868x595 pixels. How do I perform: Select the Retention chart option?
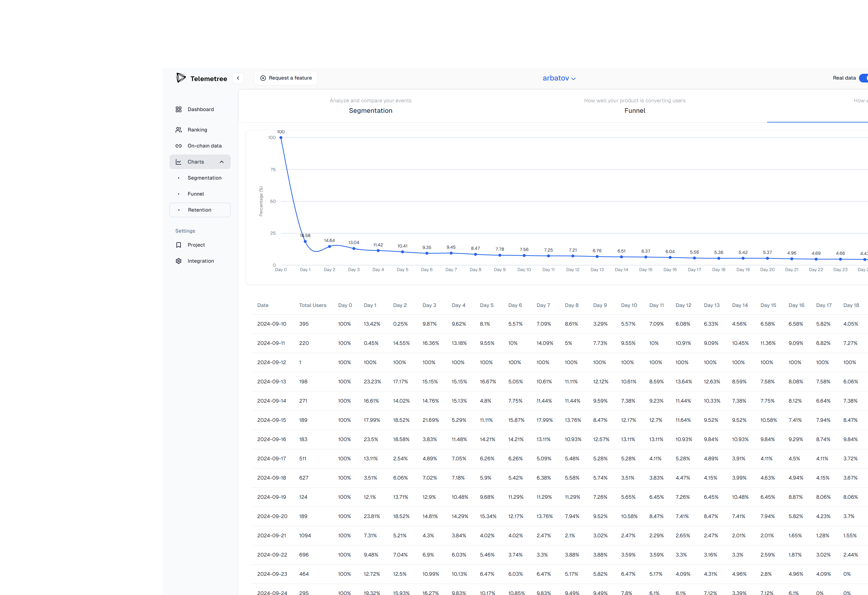[199, 210]
